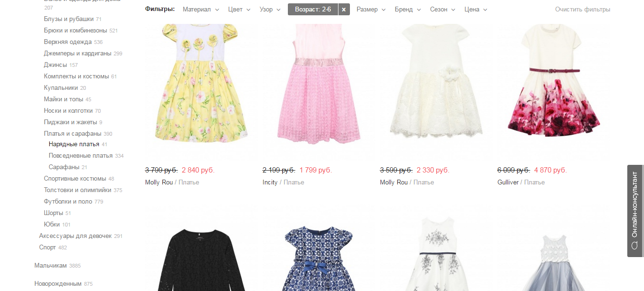Viewport: 644px width, 291px height.
Task: Expand the Узор filter dropdown
Action: [x=270, y=10]
